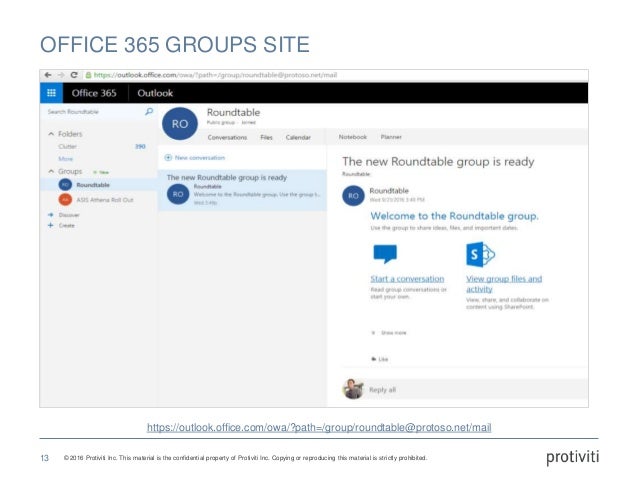This screenshot has height=479, width=638.
Task: Collapse the Folders section chevron
Action: pos(51,134)
